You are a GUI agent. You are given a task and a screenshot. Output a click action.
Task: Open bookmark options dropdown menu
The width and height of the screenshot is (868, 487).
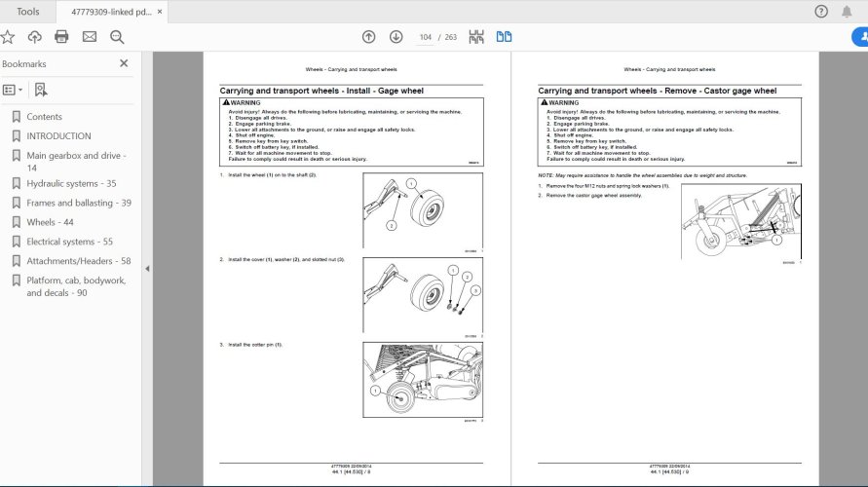[13, 90]
